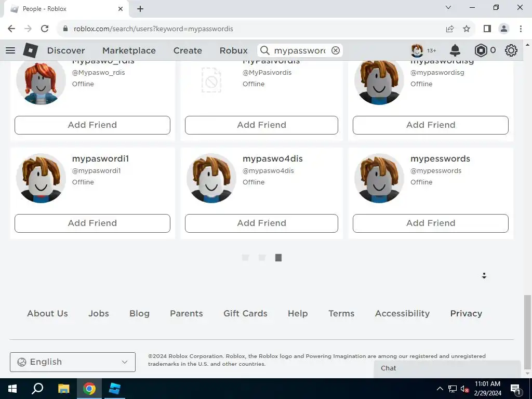
Task: Open the Robux menu item
Action: click(x=233, y=50)
